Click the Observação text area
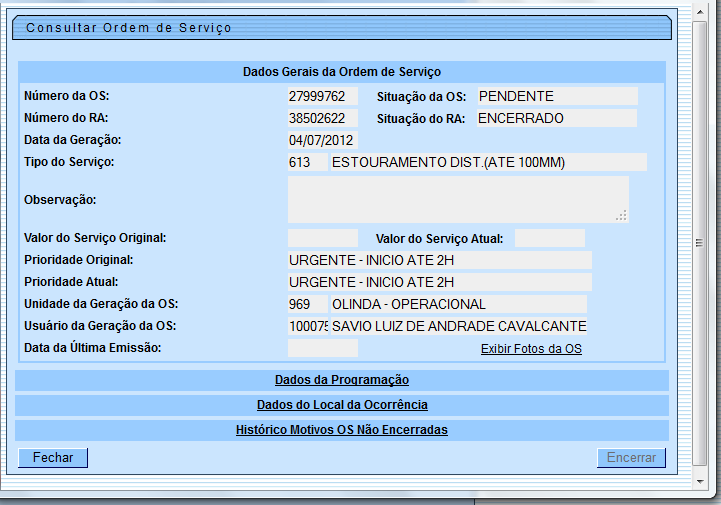Screen dimensions: 721x505 coord(457,199)
